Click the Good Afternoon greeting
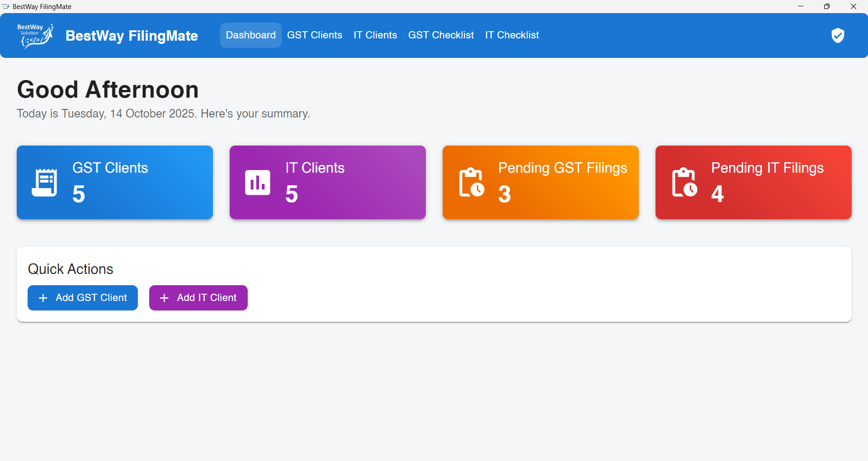Image resolution: width=868 pixels, height=461 pixels. (108, 89)
